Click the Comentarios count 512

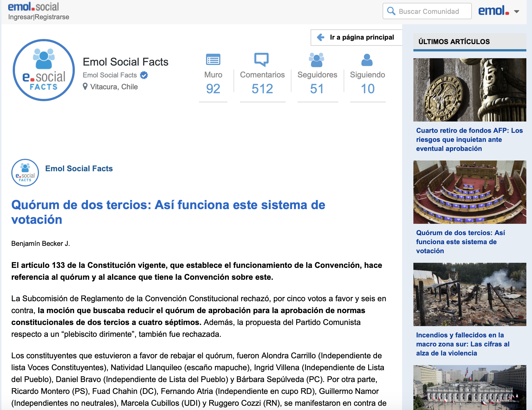point(262,89)
